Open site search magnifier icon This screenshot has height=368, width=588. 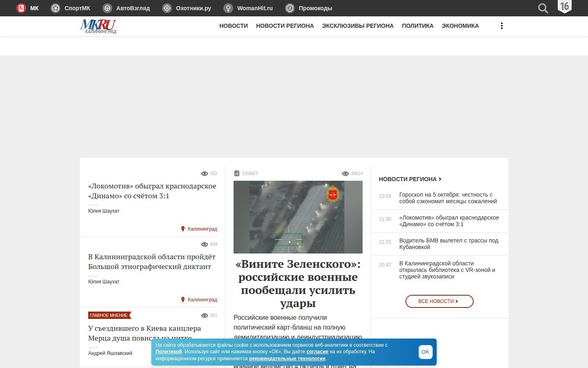tap(543, 8)
